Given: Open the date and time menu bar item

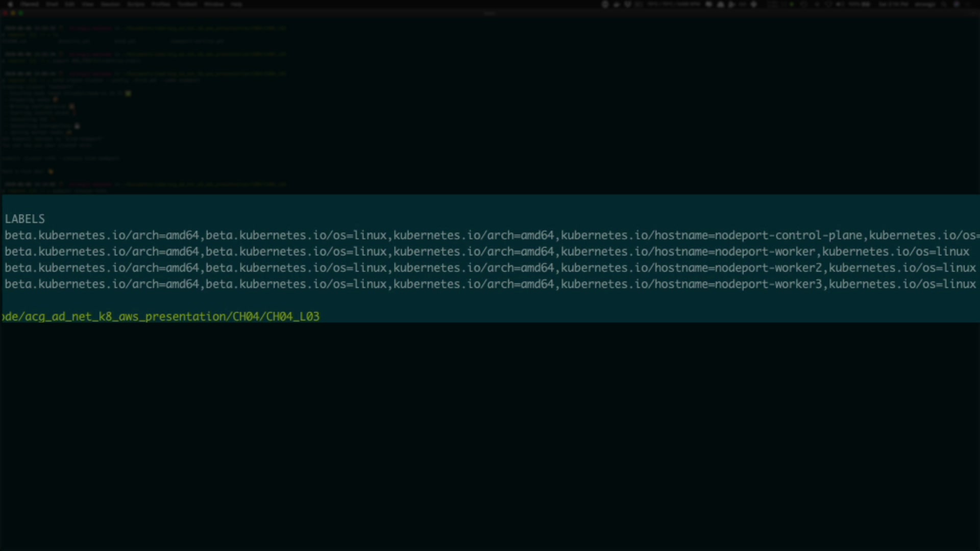Looking at the screenshot, I should (x=893, y=4).
